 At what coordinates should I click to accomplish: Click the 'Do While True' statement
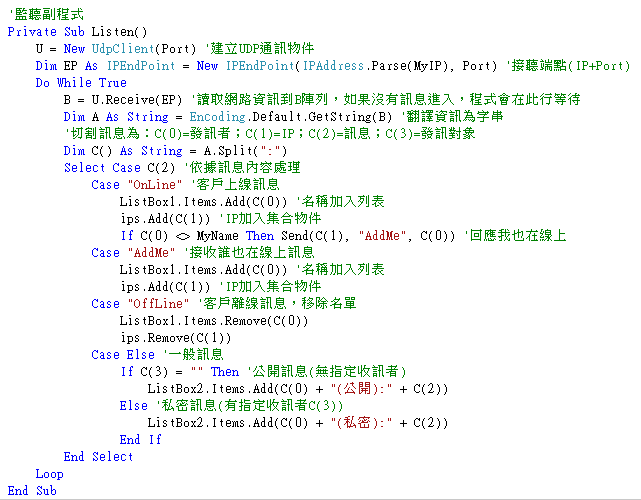81,83
